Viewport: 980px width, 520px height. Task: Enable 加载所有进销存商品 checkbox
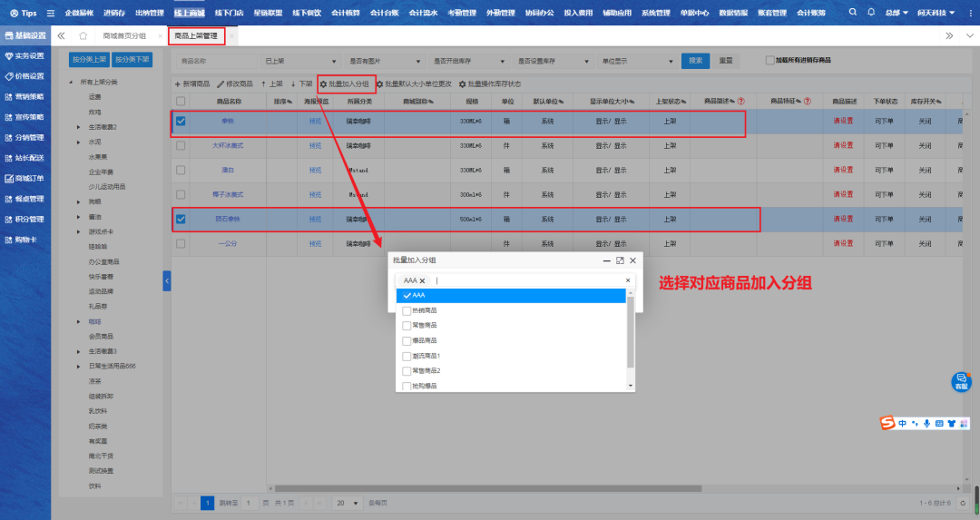pos(769,61)
